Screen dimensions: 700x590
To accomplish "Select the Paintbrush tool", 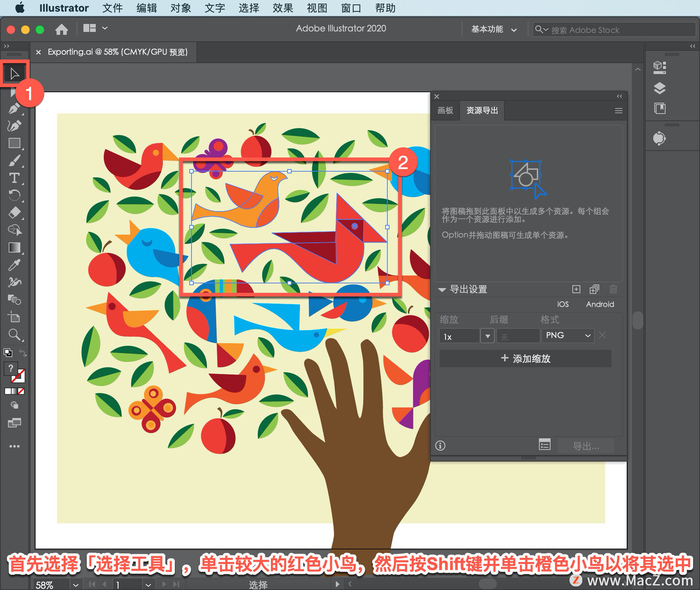I will 15,161.
